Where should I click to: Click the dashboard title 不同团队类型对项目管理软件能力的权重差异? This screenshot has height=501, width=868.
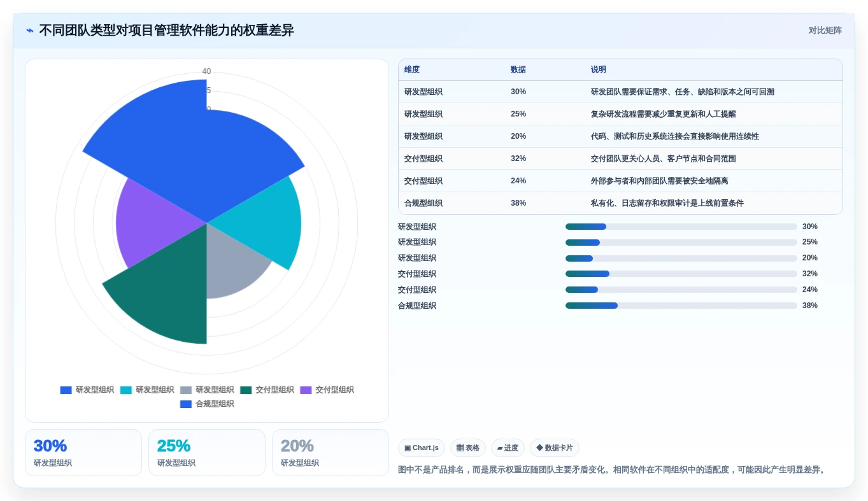coord(167,31)
